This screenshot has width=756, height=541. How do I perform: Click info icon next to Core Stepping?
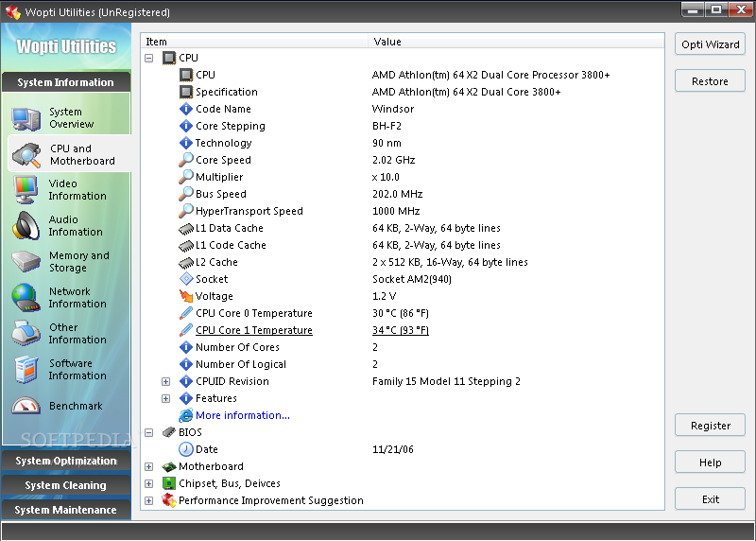[x=185, y=126]
